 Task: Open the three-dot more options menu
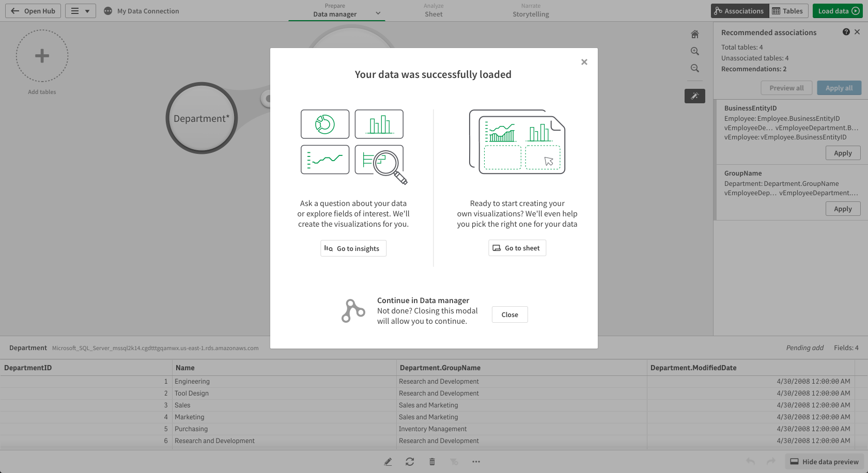(476, 462)
